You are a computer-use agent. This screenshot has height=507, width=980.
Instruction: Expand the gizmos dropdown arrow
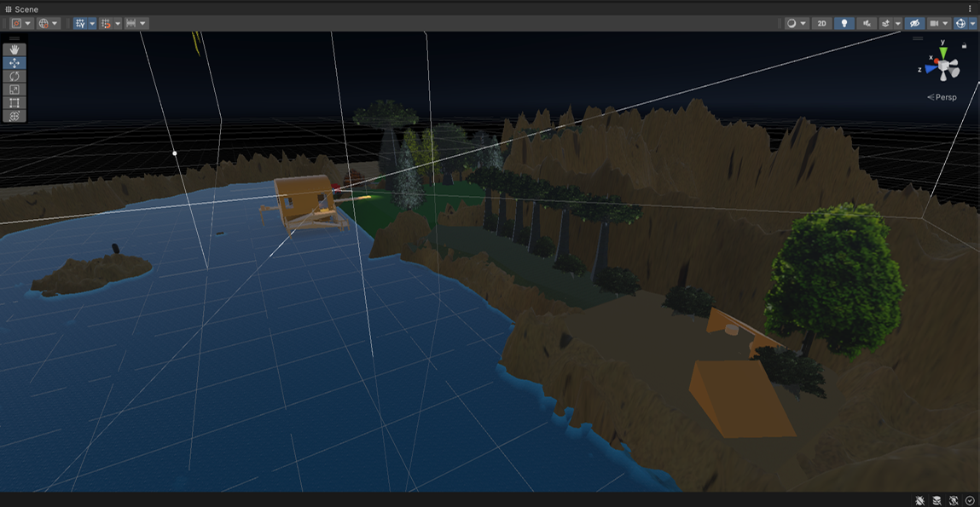(x=973, y=24)
